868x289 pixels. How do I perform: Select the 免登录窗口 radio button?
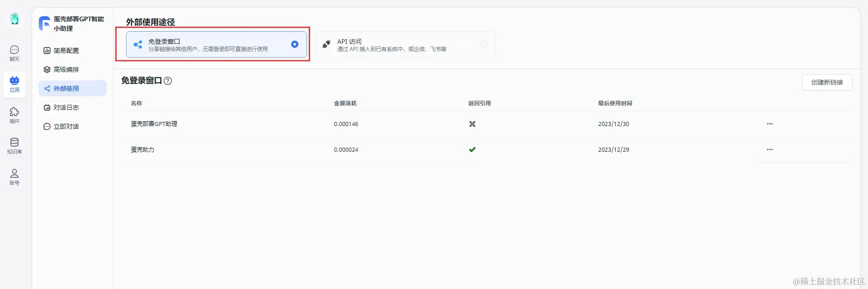pos(295,44)
